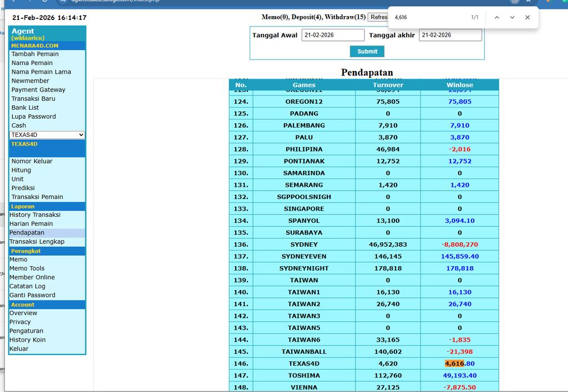Open History Transaksi report

[x=35, y=215]
